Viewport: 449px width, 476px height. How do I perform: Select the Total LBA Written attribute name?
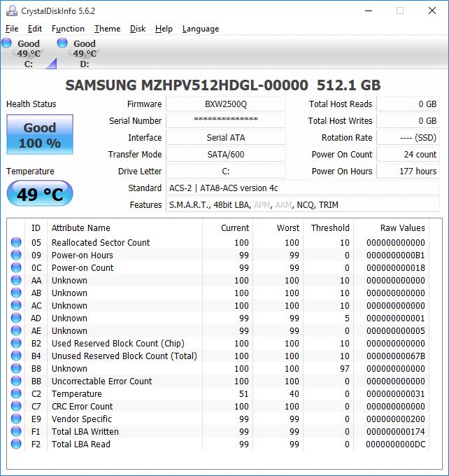[85, 431]
